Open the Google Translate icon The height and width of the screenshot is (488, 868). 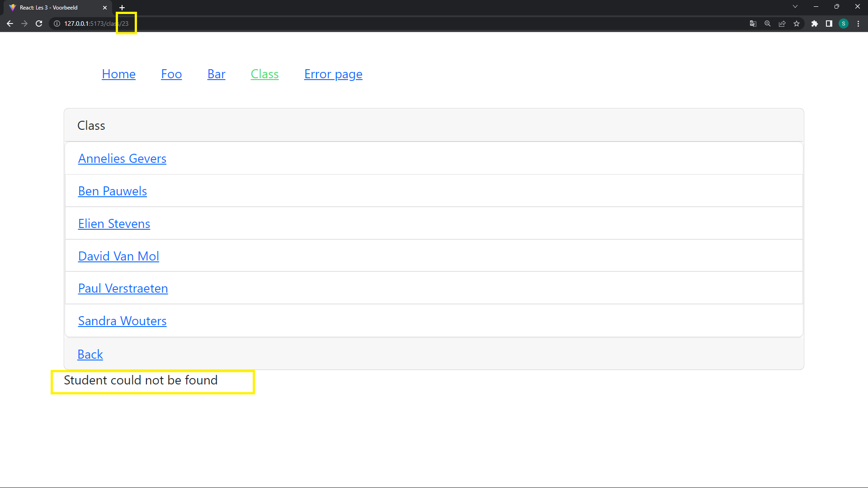pos(753,24)
